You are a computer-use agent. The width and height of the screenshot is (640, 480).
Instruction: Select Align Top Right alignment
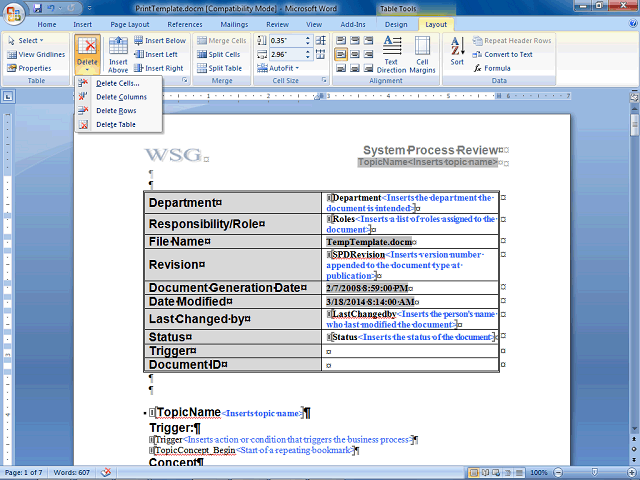tap(369, 40)
